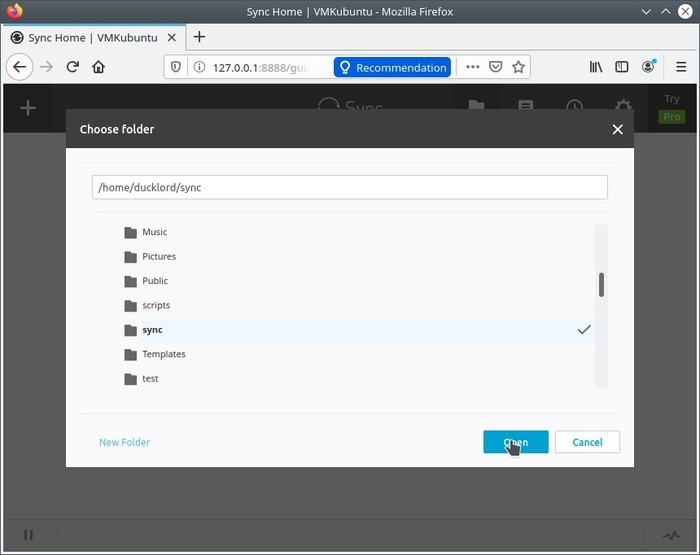Open the Firefox hamburger menu
Screen dimensions: 700x555
pos(681,67)
